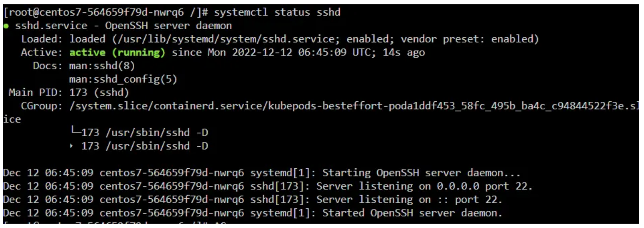The width and height of the screenshot is (644, 228).
Task: Click the tree branch symbol before the first 173 /usr/sbin/sshd -D
Action: click(75, 132)
